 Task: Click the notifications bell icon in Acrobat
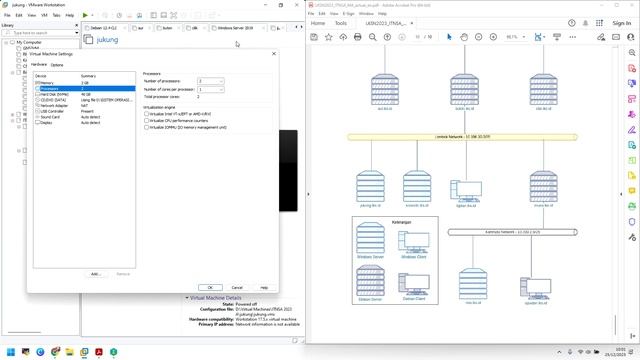pyautogui.click(x=585, y=23)
